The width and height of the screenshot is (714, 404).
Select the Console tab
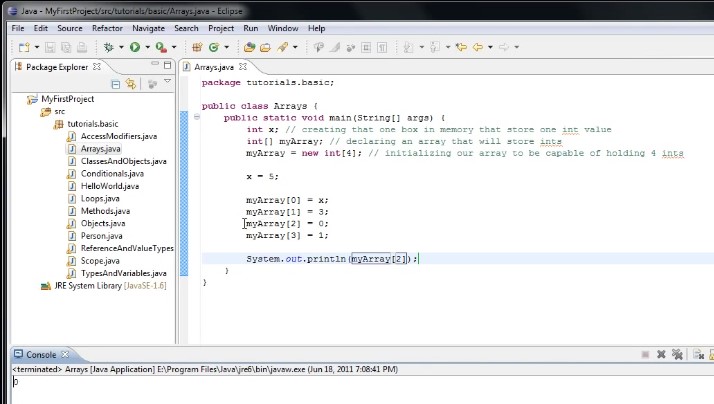(x=40, y=355)
